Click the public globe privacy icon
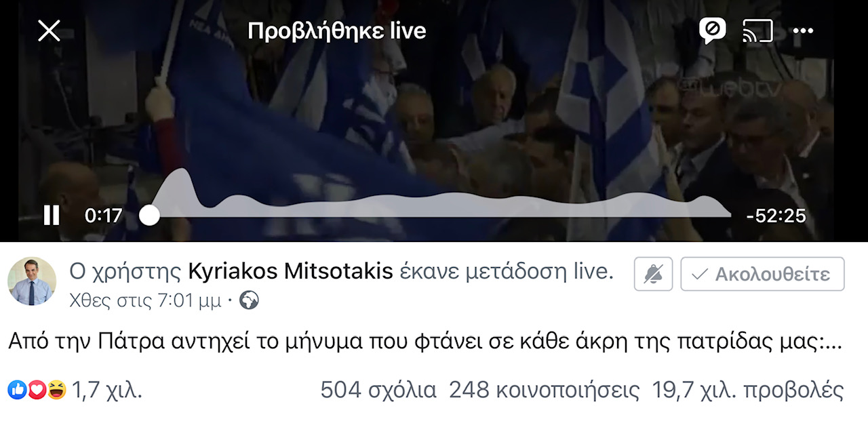Image resolution: width=868 pixels, height=442 pixels. click(250, 300)
